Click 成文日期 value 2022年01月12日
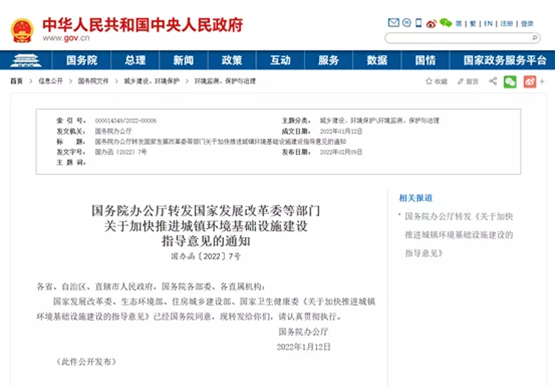Viewport: 555px width, 387px height. click(x=341, y=131)
